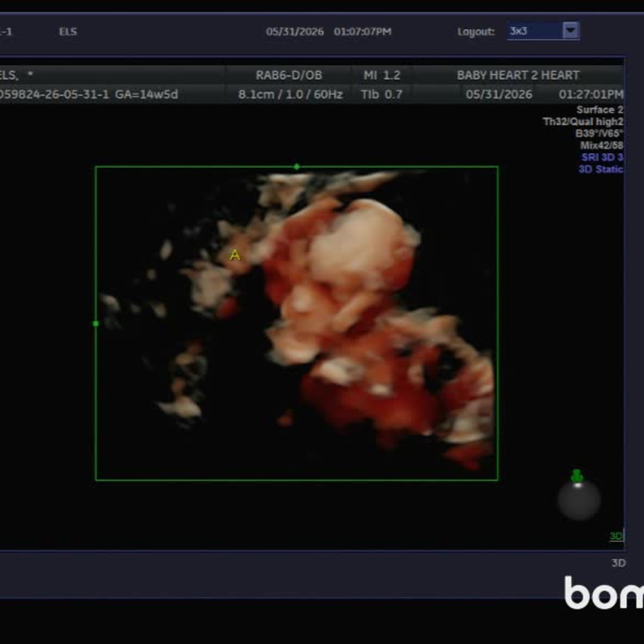Click the Layout dropdown arrow button
The height and width of the screenshot is (644, 644).
pos(571,31)
